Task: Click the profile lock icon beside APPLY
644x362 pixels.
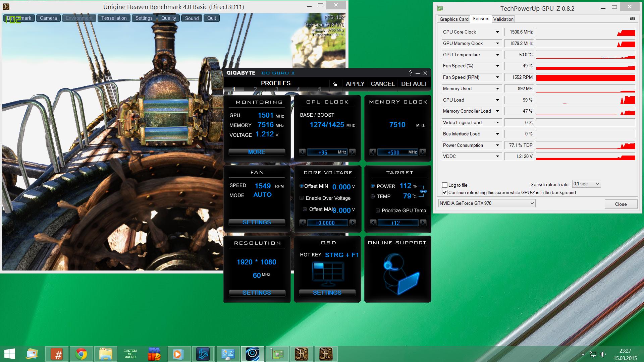Action: click(335, 84)
